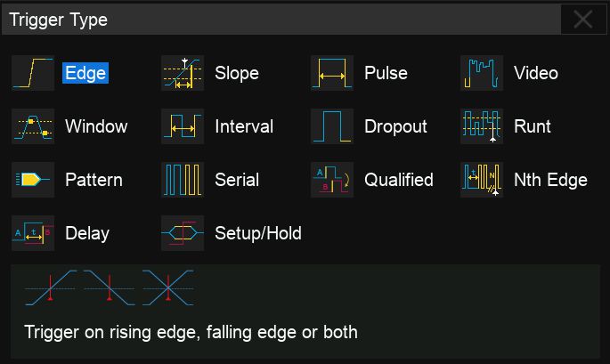Click the rising edge diagram in description

(x=51, y=288)
